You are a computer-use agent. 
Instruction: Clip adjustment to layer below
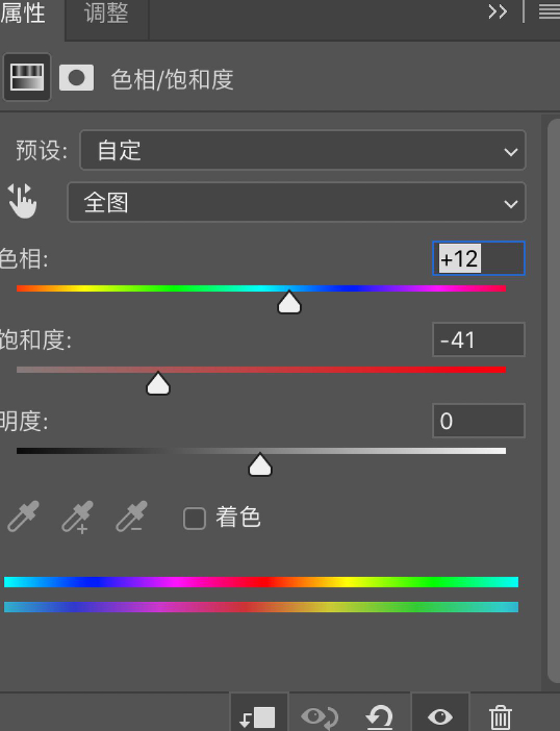point(258,716)
